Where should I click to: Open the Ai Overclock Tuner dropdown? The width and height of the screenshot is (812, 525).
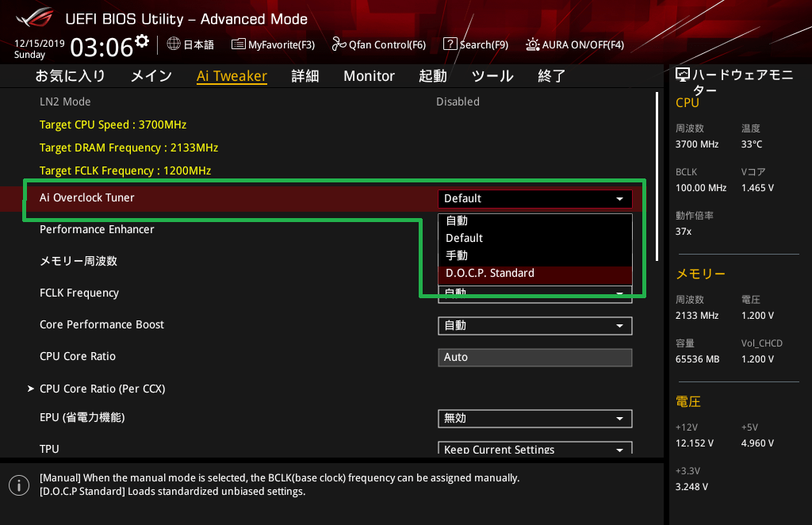(x=535, y=198)
